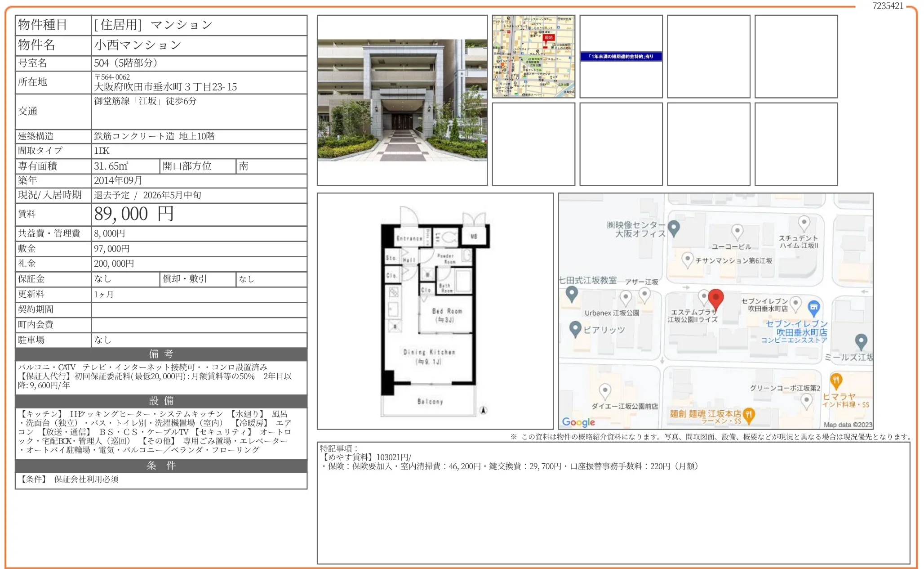The image size is (924, 569).
Task: Open the building entrance photo
Action: [402, 100]
